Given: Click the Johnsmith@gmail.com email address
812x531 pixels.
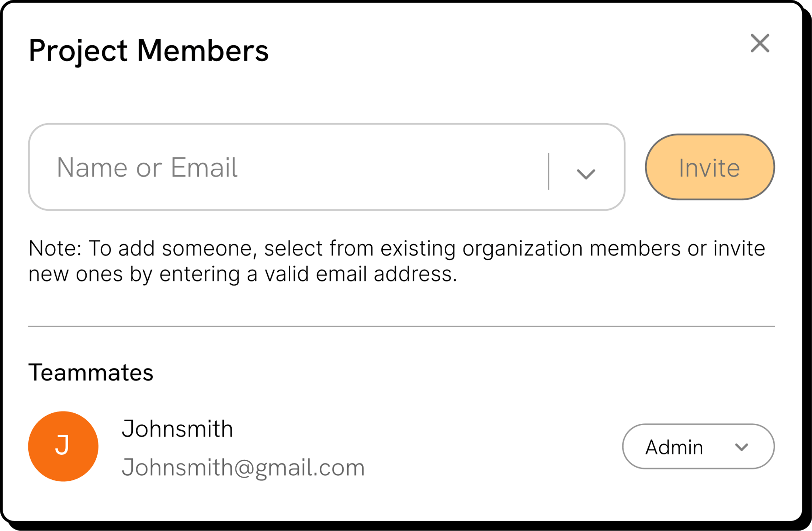Looking at the screenshot, I should (243, 468).
